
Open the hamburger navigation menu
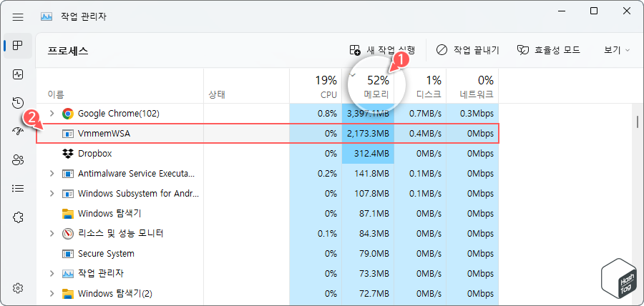coord(18,17)
